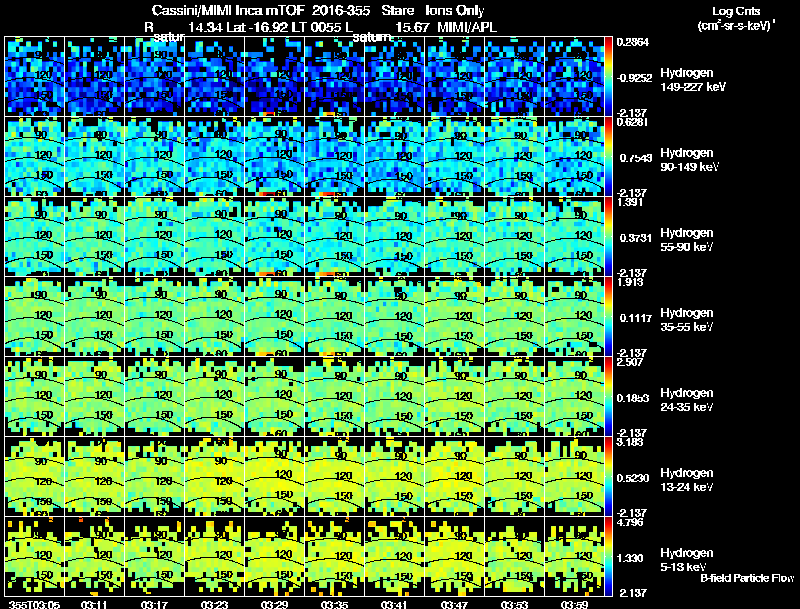Click the '1.391' colorbar value
This screenshot has height=609, width=800.
(x=630, y=202)
